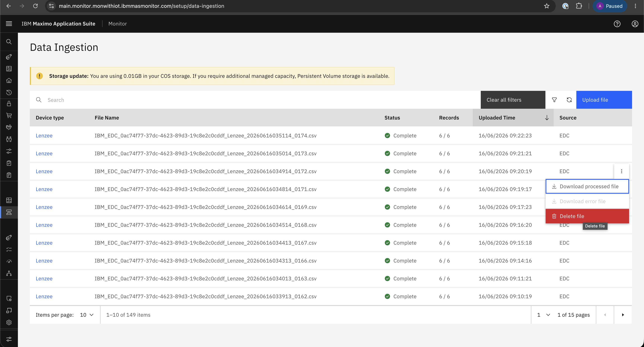Open the sidebar history clock icon

9,93
